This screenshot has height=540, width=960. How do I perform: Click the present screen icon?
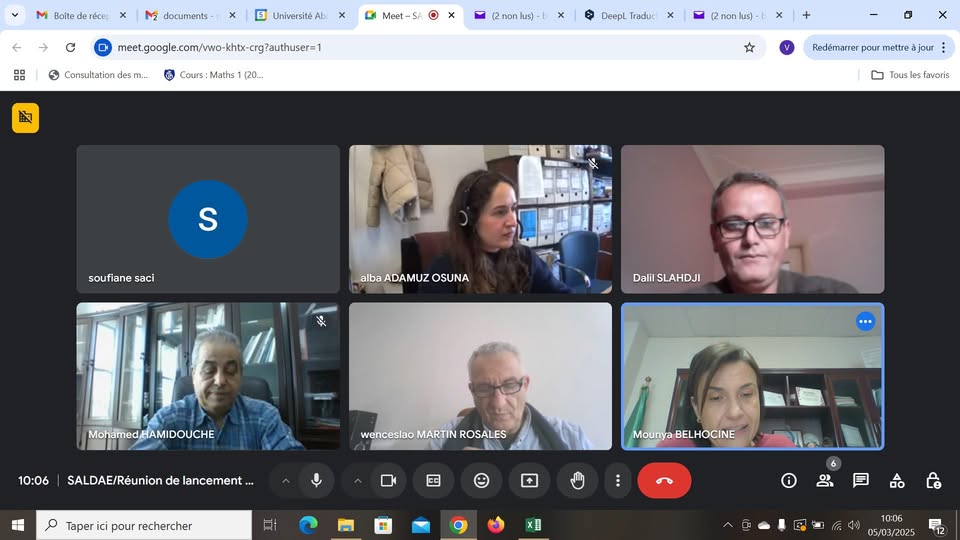pyautogui.click(x=529, y=481)
